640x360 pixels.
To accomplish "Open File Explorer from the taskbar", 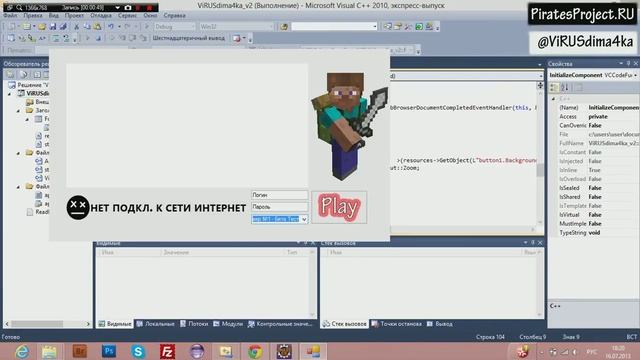I will point(49,351).
